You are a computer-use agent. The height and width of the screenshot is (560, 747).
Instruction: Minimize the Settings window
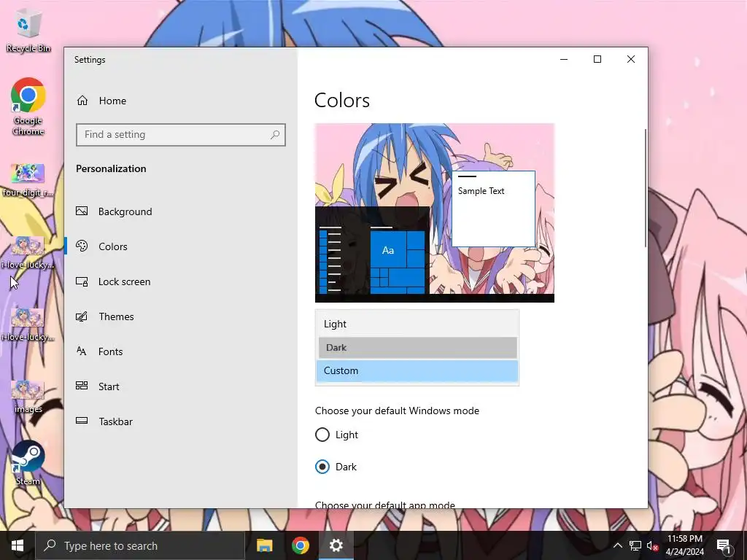click(x=564, y=59)
